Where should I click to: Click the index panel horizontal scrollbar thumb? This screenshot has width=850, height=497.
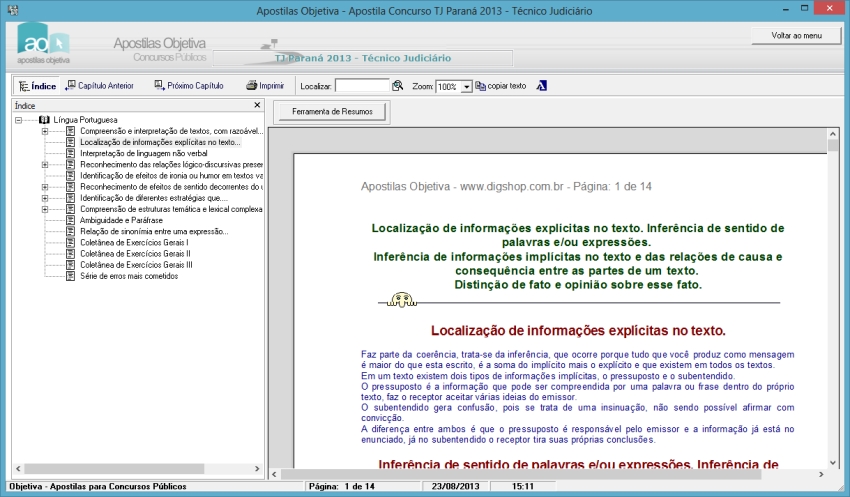pyautogui.click(x=114, y=468)
